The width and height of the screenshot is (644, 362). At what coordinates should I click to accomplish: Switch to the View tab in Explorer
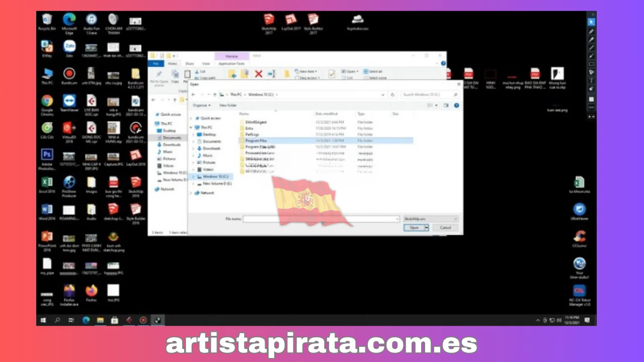click(x=206, y=64)
